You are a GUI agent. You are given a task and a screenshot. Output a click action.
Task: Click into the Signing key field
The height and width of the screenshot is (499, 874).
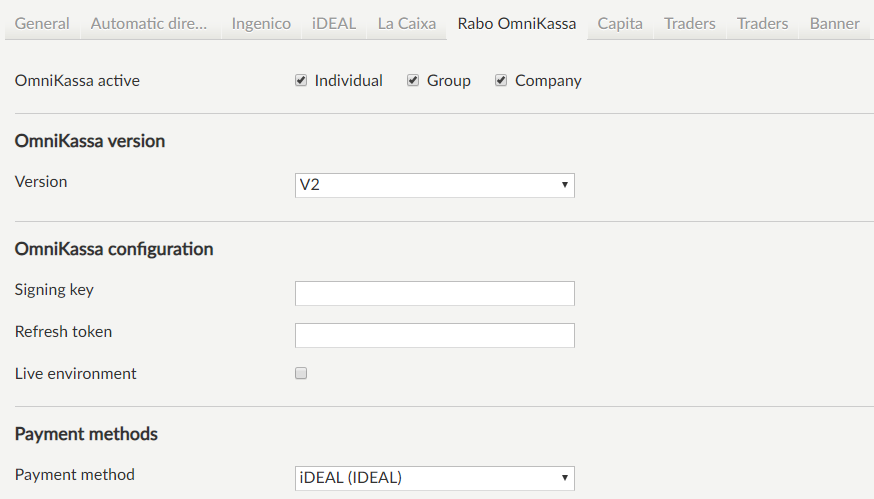point(434,293)
